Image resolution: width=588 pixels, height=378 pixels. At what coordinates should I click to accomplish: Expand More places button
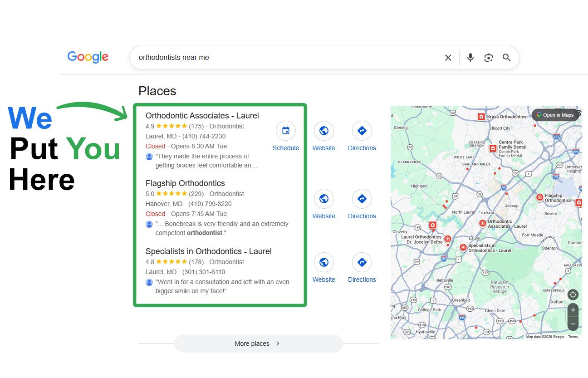(258, 344)
